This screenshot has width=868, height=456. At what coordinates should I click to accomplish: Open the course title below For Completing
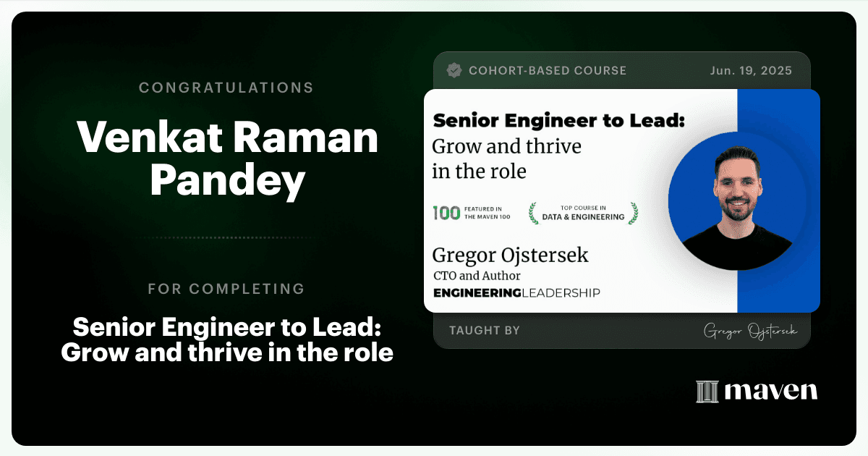[227, 340]
